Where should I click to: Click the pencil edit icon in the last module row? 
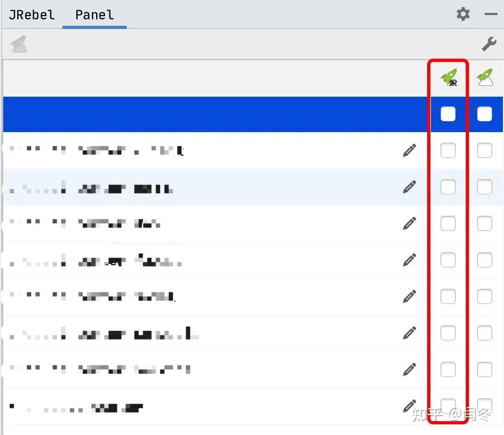coord(409,406)
